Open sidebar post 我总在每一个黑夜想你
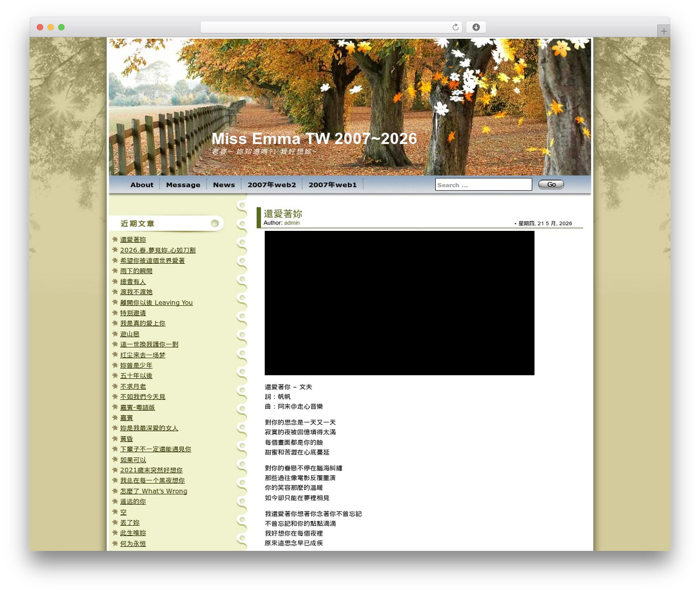Image resolution: width=700 pixels, height=593 pixels. [x=153, y=481]
